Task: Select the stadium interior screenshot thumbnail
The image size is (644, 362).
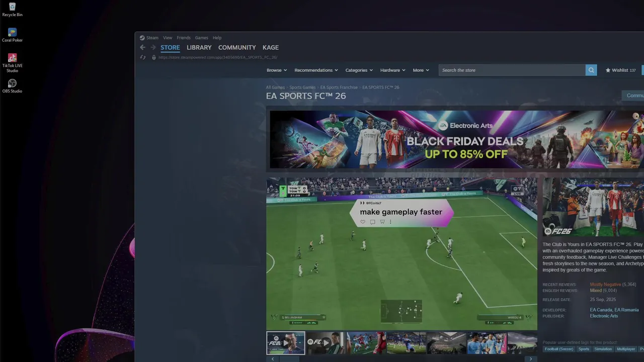Action: tap(446, 343)
